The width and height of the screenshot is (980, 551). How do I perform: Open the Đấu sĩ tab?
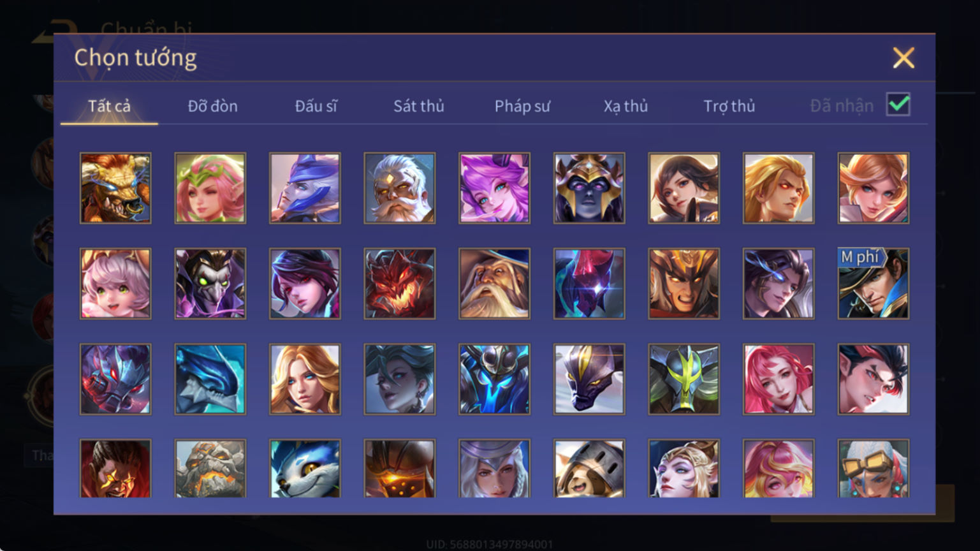click(316, 106)
